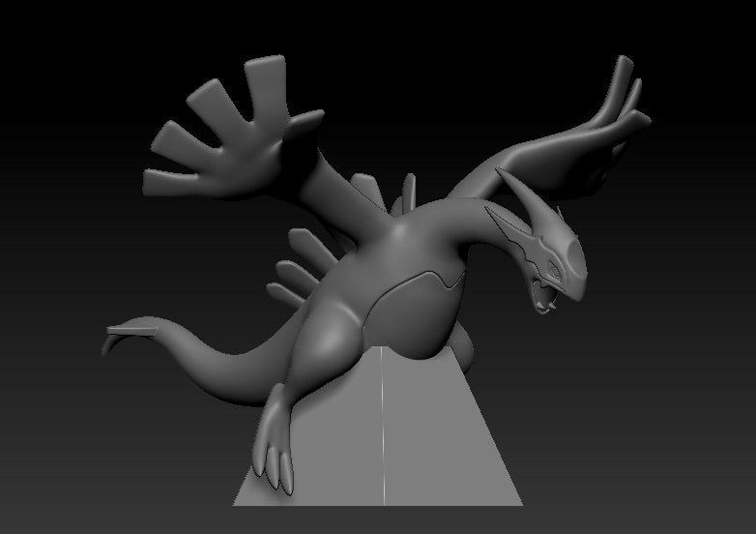Click the lowest-left finger of the left wing
This screenshot has width=756, height=534.
[162, 180]
